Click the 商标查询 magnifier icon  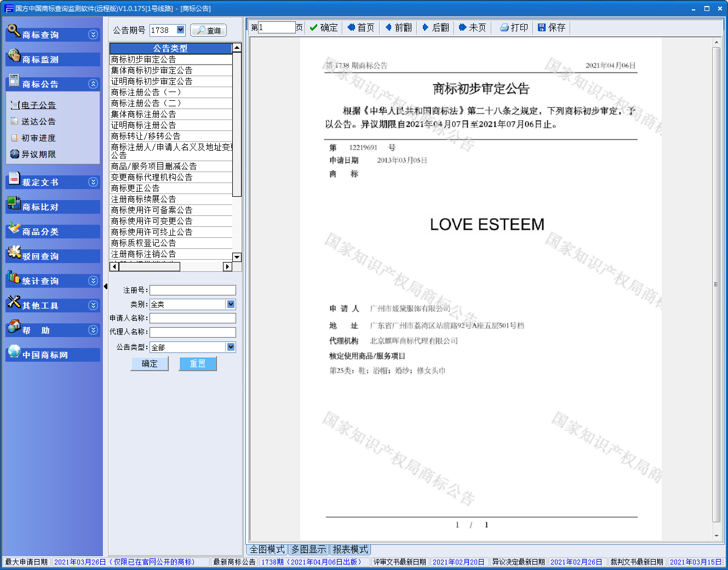click(x=14, y=31)
